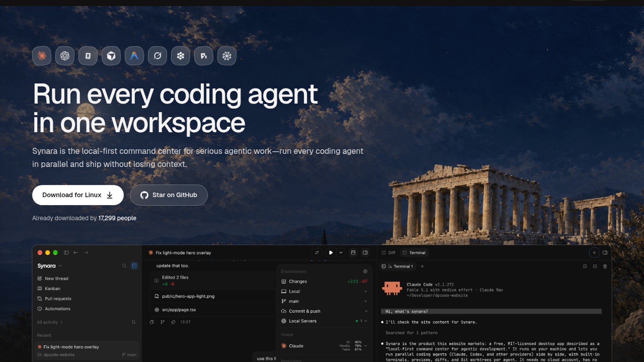644x362 pixels.
Task: Toggle the chat split-panel icon left of Diff tab
Action: tap(365, 253)
